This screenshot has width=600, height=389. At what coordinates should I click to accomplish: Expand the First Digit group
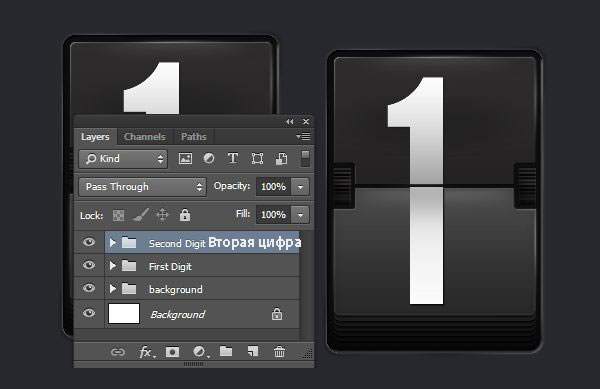click(x=112, y=265)
